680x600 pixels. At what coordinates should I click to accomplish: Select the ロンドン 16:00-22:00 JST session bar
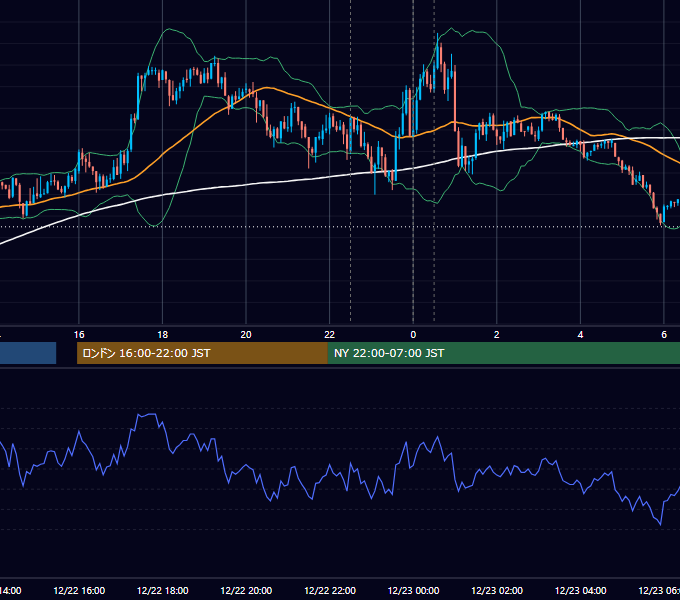(202, 353)
